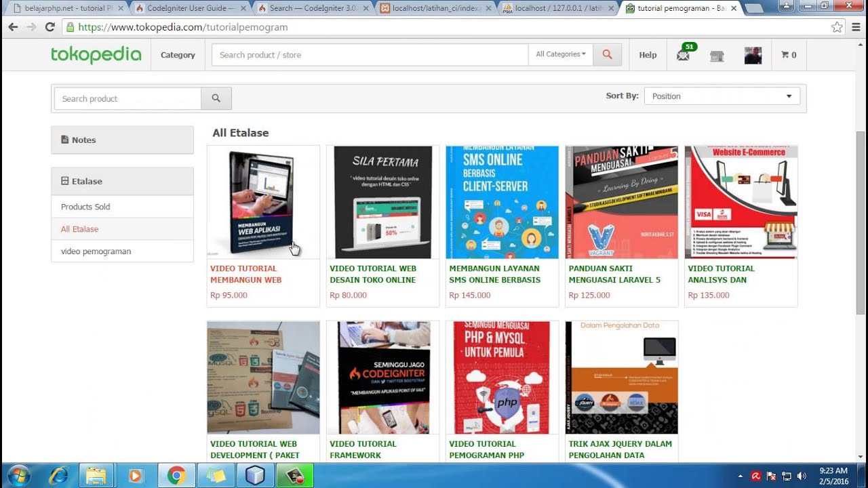Open user profile avatar
Screen dimensions: 868x488
pyautogui.click(x=753, y=56)
